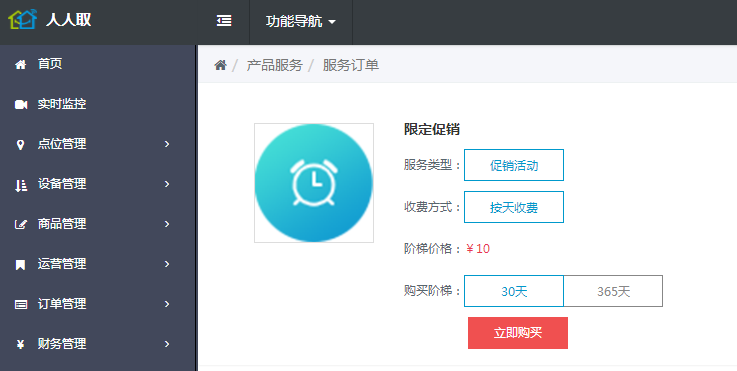Click the breadcrumb home icon
This screenshot has width=737, height=371.
[x=220, y=65]
